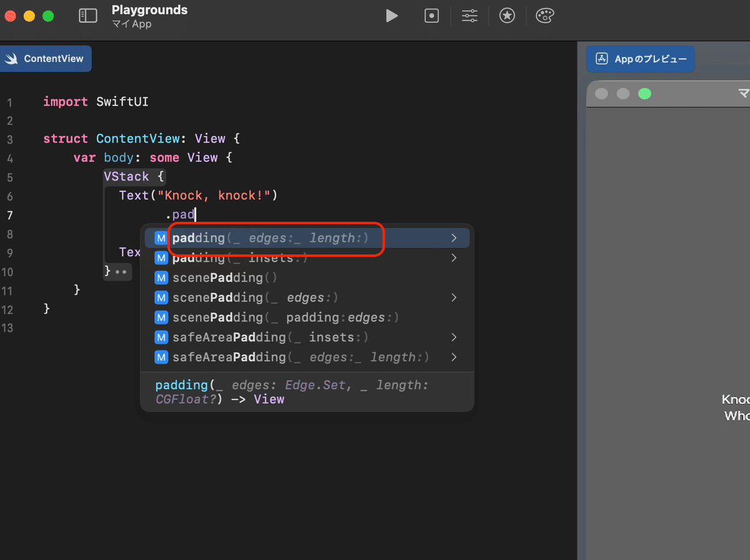The height and width of the screenshot is (560, 750).
Task: Open the color palette icon
Action: (545, 16)
